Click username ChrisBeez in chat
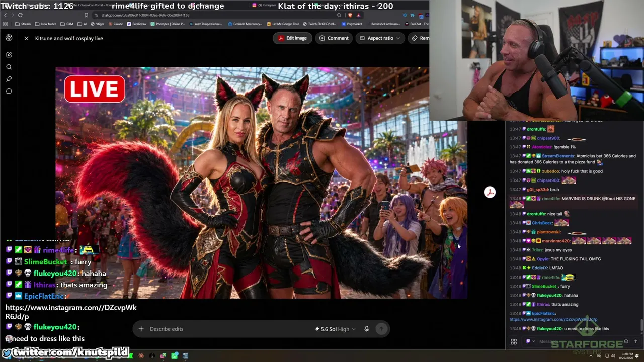 point(542,223)
